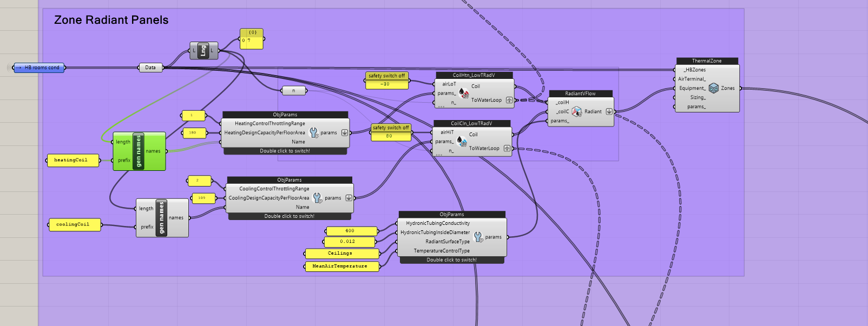Click the _coilC input label
The height and width of the screenshot is (326, 868).
click(x=562, y=111)
